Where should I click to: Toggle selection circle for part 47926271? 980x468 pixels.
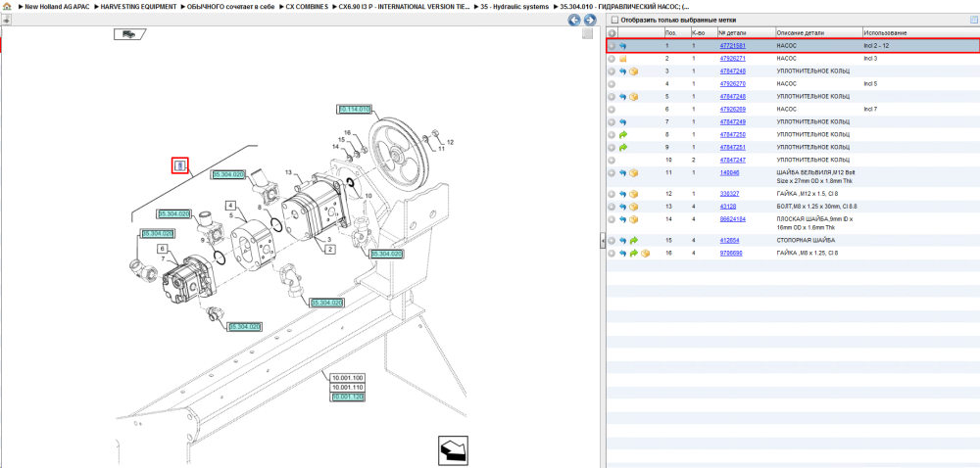click(612, 59)
